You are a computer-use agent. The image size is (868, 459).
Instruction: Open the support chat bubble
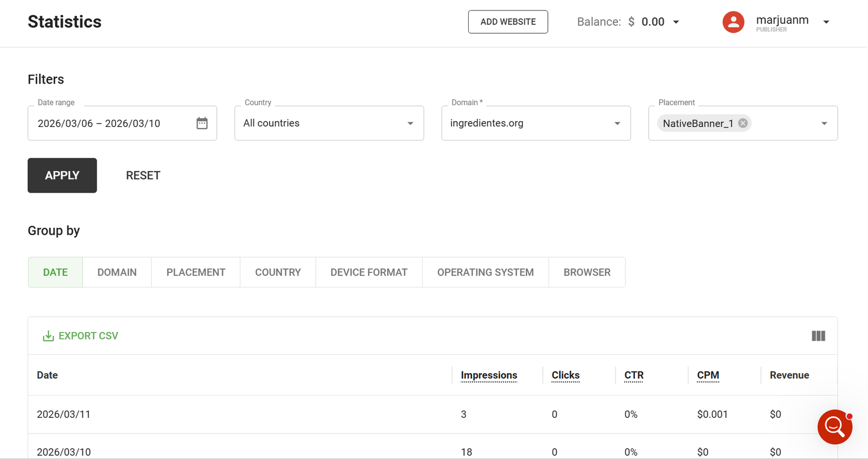pos(834,426)
